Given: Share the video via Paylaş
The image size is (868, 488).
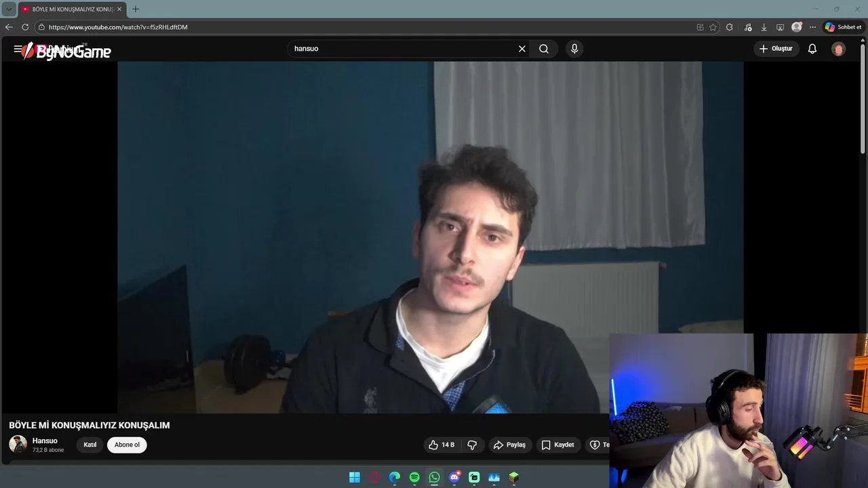Looking at the screenshot, I should tap(509, 445).
